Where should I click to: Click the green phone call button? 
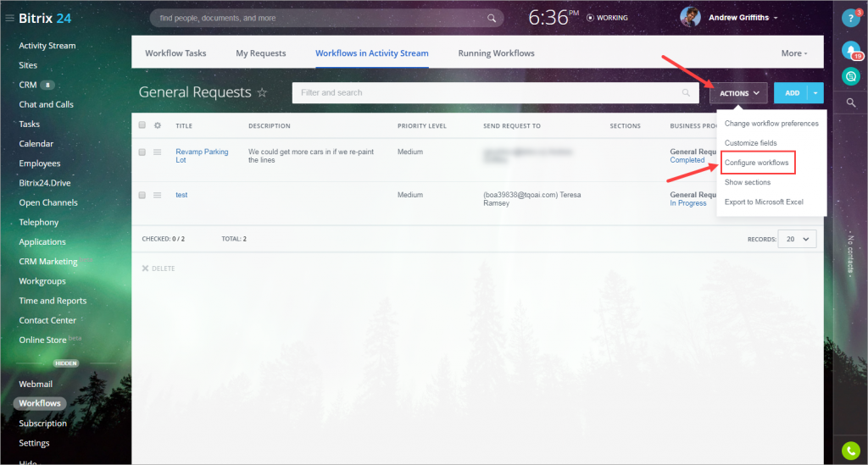[x=851, y=451]
